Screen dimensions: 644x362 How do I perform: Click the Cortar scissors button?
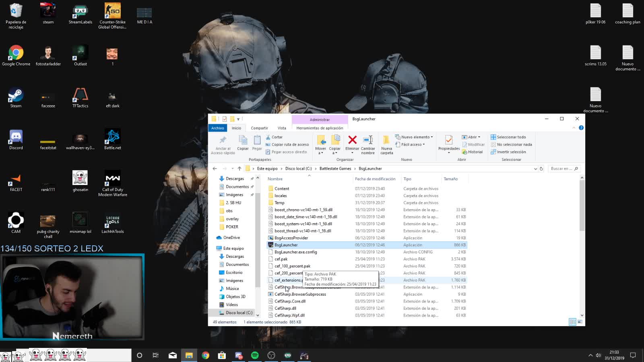(x=274, y=137)
